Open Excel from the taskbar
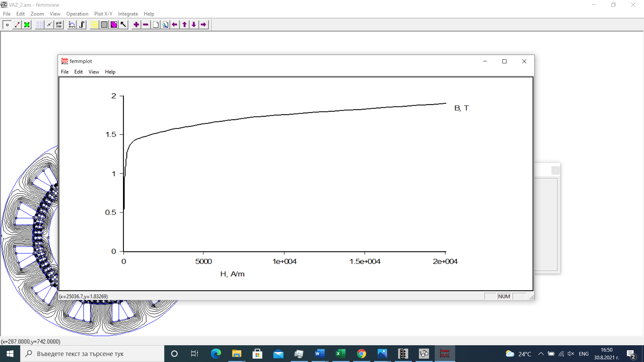Viewport: 644px width, 362px height. pyautogui.click(x=340, y=354)
